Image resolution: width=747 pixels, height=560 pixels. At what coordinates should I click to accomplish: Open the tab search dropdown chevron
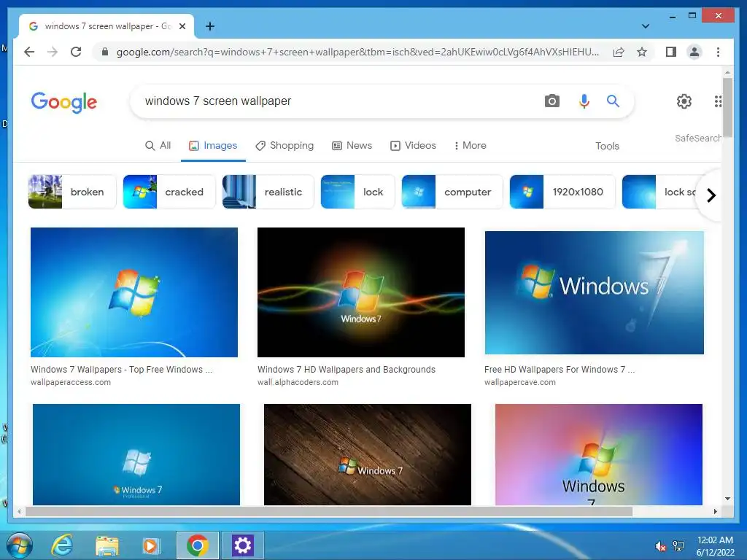click(x=646, y=26)
